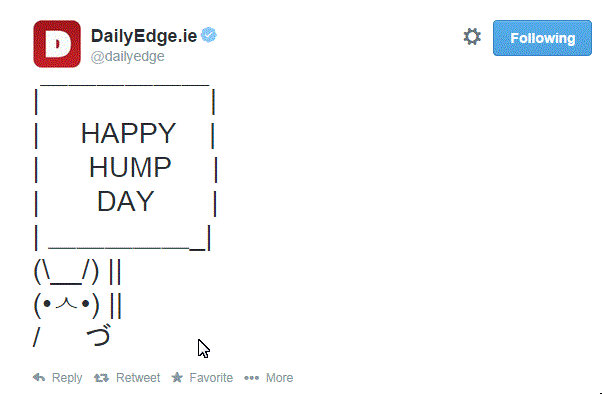Select the Retweet text label
This screenshot has width=602, height=394.
138,378
